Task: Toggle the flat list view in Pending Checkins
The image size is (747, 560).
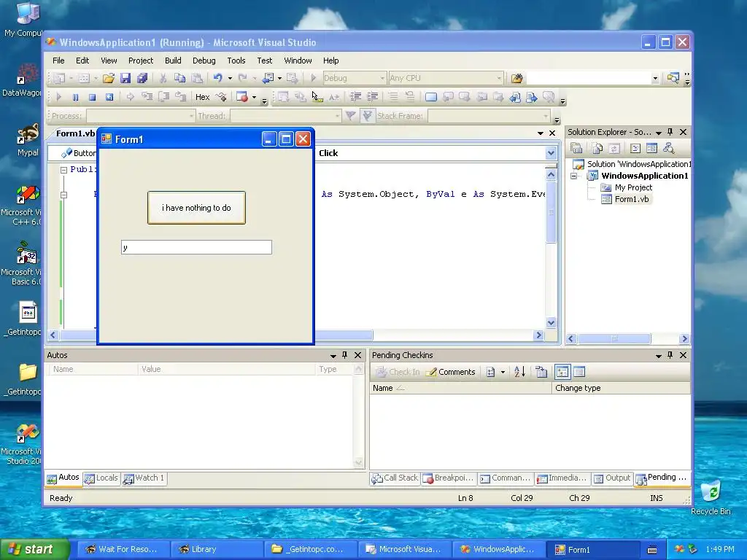Action: click(x=579, y=372)
